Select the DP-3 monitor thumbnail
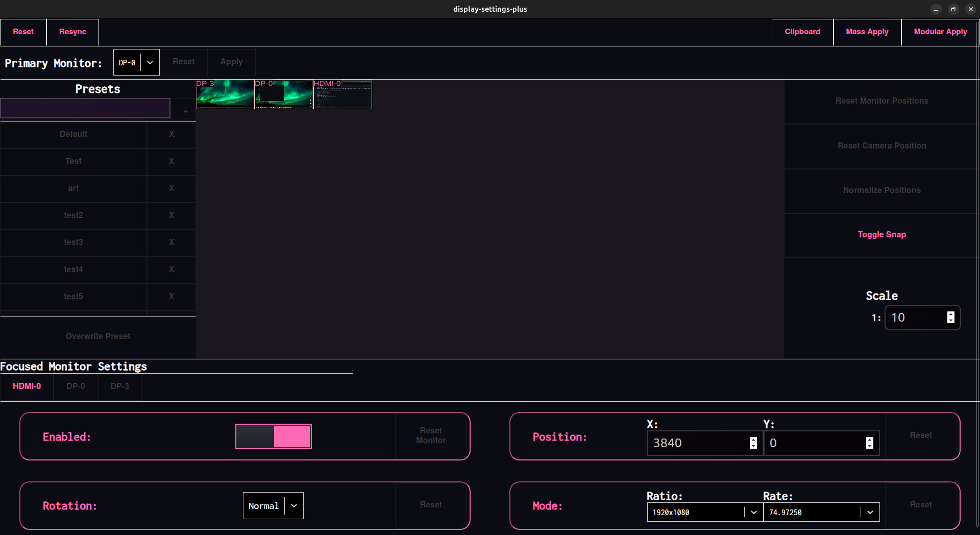The width and height of the screenshot is (980, 535). tap(225, 94)
